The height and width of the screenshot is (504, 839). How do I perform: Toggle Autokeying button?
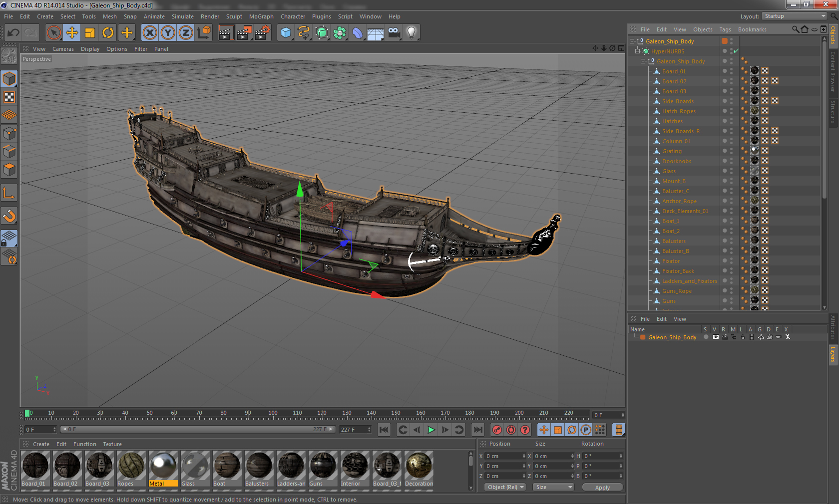tap(511, 430)
